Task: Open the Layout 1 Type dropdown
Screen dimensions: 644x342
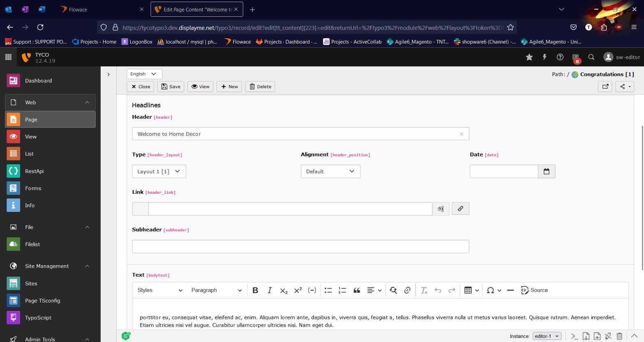Action: pos(159,171)
